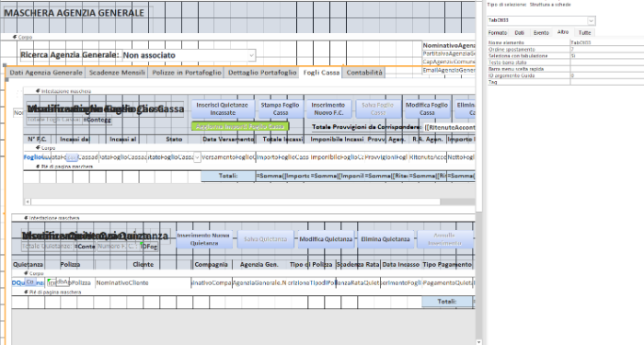Expand the TabCtl33 object selector dropdown
644x345 pixels.
tap(591, 20)
